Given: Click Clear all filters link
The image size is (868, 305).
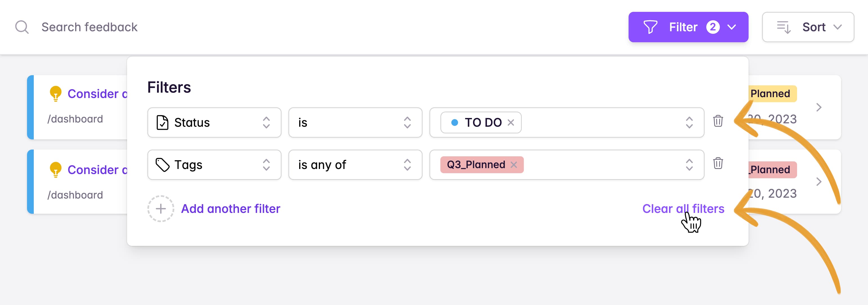Looking at the screenshot, I should 683,209.
